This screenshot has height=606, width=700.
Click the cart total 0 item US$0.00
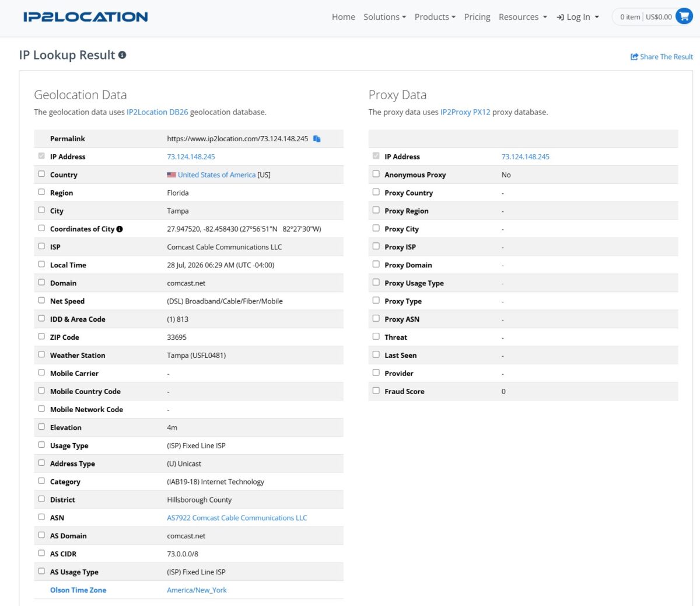tap(646, 17)
